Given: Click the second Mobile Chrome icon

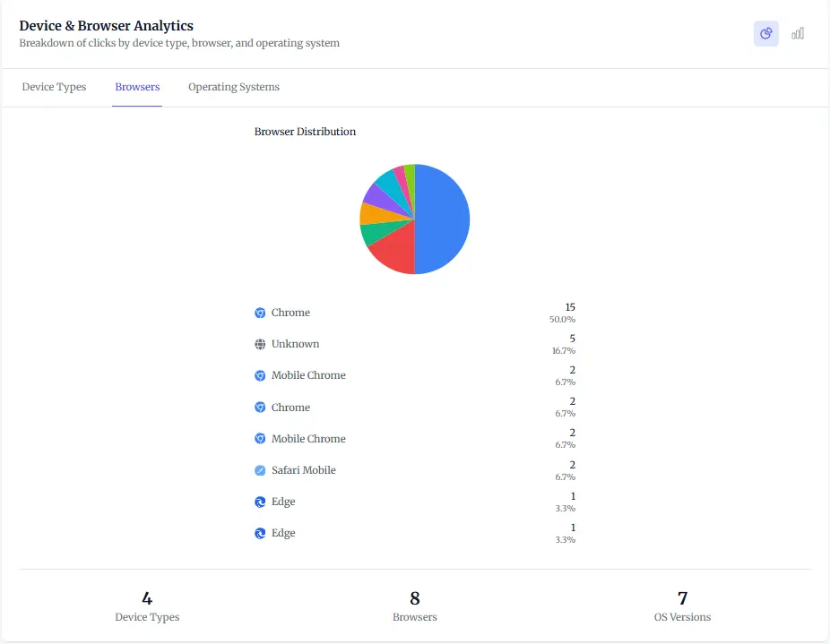Looking at the screenshot, I should click(260, 439).
